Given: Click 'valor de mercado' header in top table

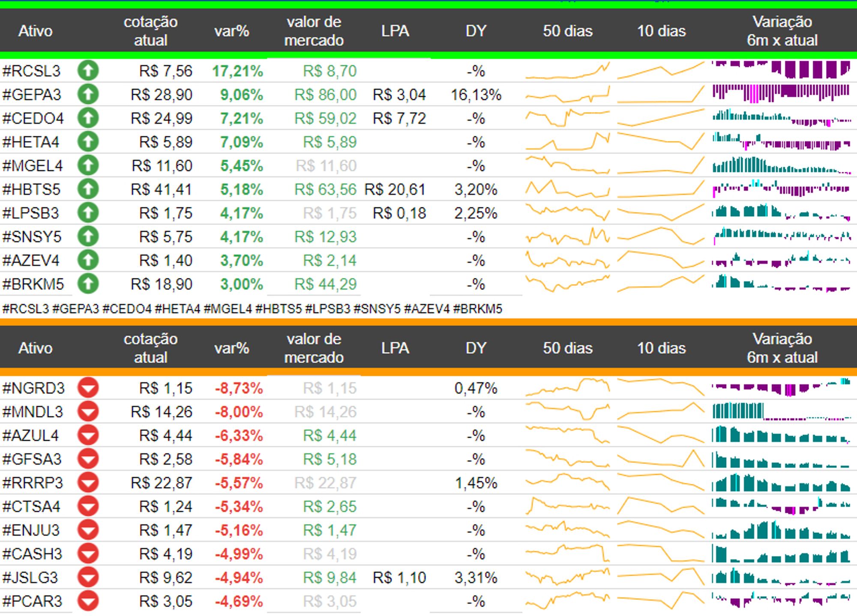Looking at the screenshot, I should [314, 31].
